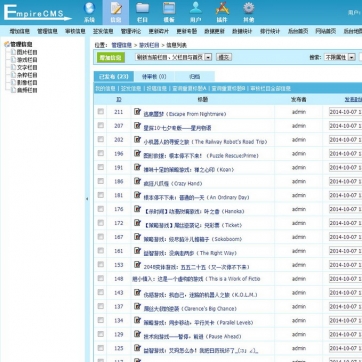Viewport: 362px width, 362px height.
Task: Open the refresh-scope dropdown beside 提交
Action: 173,57
